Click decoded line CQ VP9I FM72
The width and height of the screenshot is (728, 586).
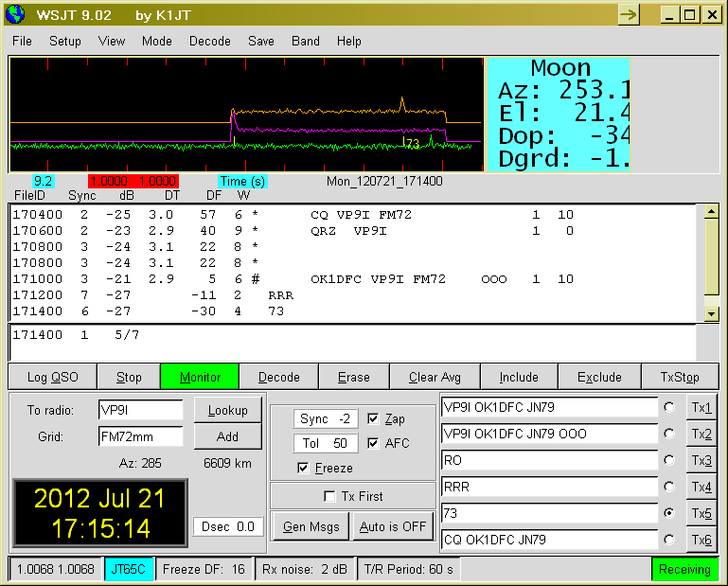point(293,215)
